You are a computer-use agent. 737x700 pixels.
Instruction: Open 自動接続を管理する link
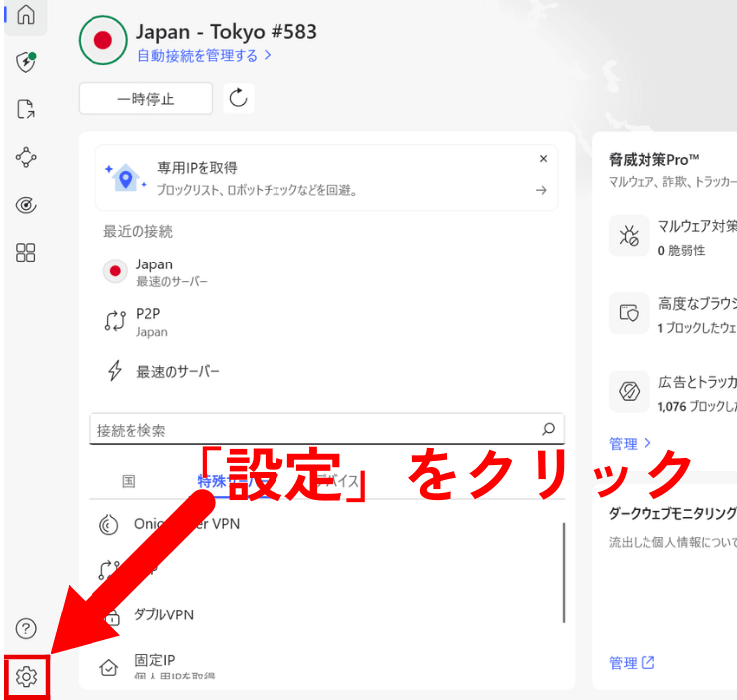204,56
